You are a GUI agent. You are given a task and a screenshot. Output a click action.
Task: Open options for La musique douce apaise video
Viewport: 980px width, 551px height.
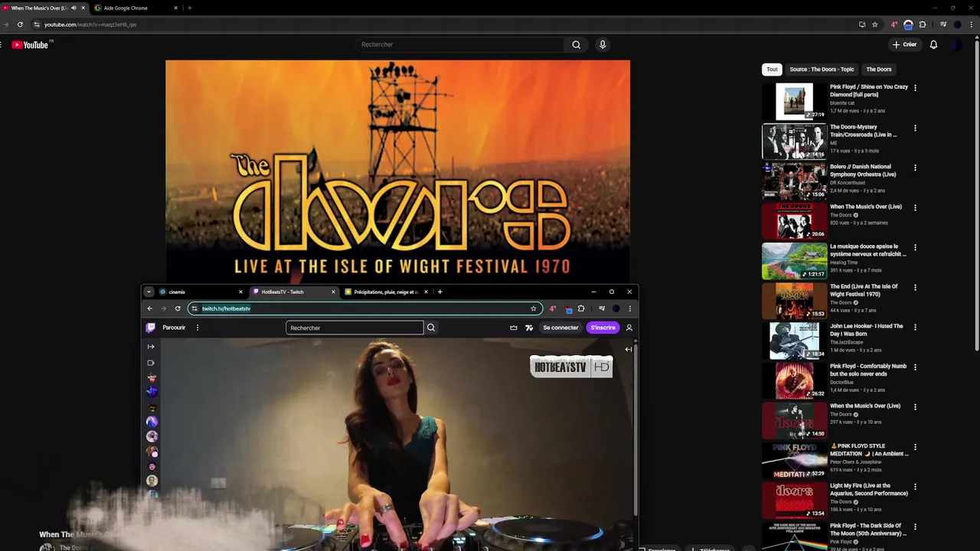pos(915,247)
